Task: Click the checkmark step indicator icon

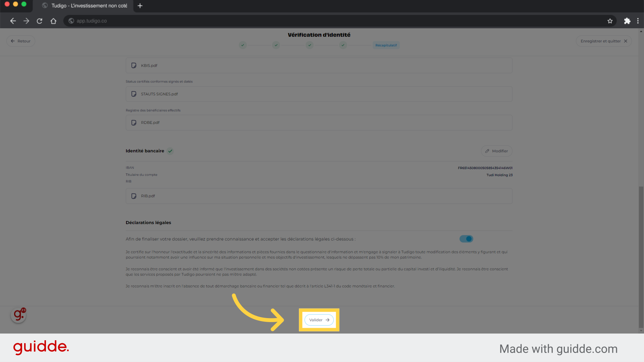Action: click(x=243, y=45)
